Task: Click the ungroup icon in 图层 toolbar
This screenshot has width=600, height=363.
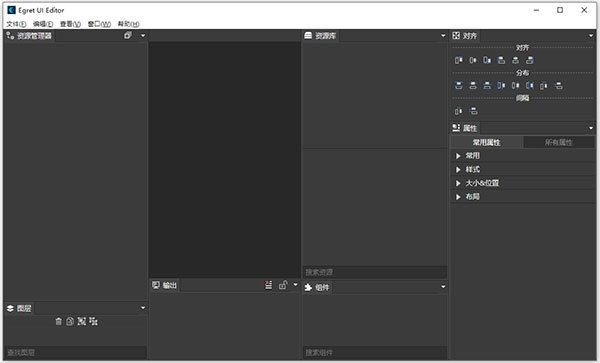Action: pyautogui.click(x=93, y=321)
